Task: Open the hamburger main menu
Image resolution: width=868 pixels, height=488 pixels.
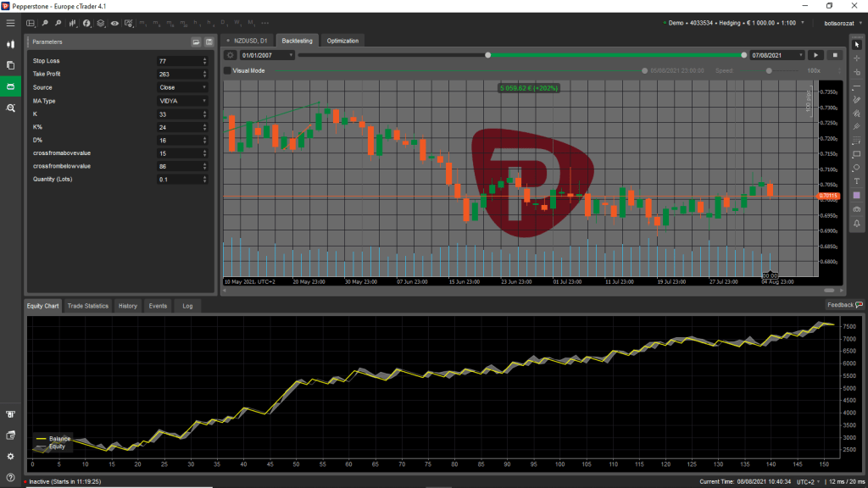Action: [11, 23]
